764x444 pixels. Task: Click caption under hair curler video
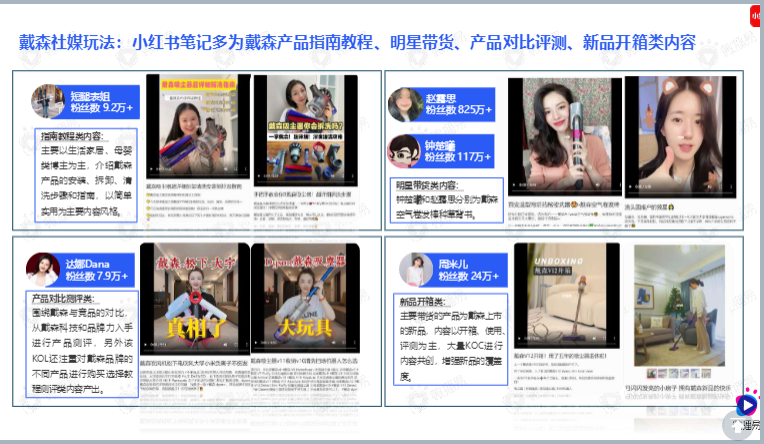(x=564, y=205)
